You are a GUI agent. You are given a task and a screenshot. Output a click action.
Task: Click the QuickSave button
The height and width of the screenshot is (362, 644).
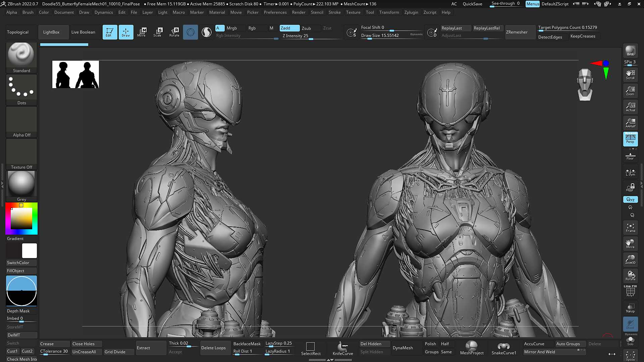[x=472, y=4]
